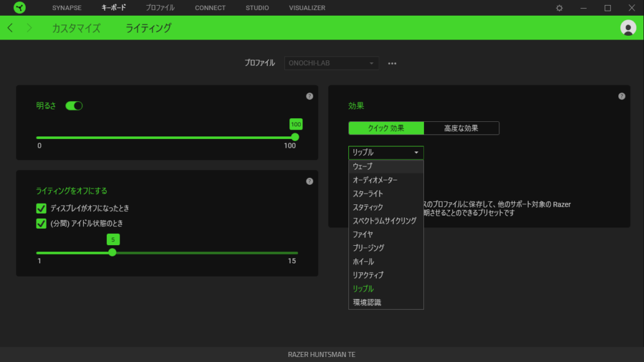Open the STUDIO tab
The height and width of the screenshot is (362, 644).
pyautogui.click(x=257, y=8)
